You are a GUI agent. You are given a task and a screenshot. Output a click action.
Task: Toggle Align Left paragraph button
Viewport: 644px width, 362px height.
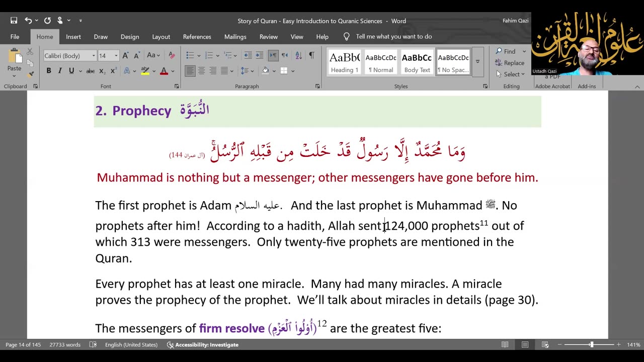pos(190,71)
